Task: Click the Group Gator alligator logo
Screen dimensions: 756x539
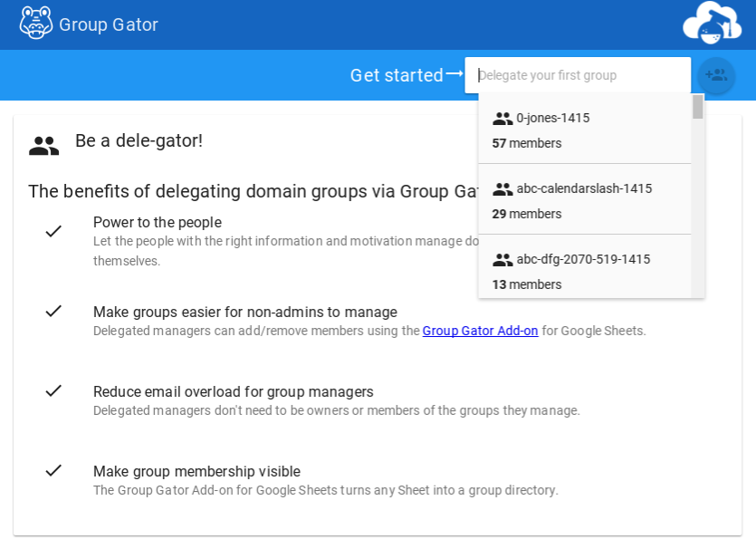Action: click(x=36, y=24)
